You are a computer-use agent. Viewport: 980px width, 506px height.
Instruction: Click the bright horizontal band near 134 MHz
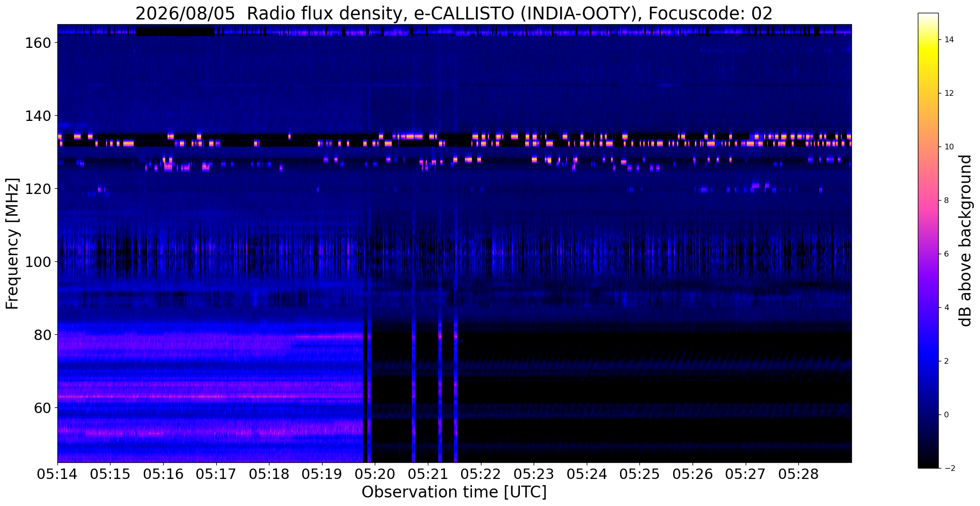[x=454, y=137]
